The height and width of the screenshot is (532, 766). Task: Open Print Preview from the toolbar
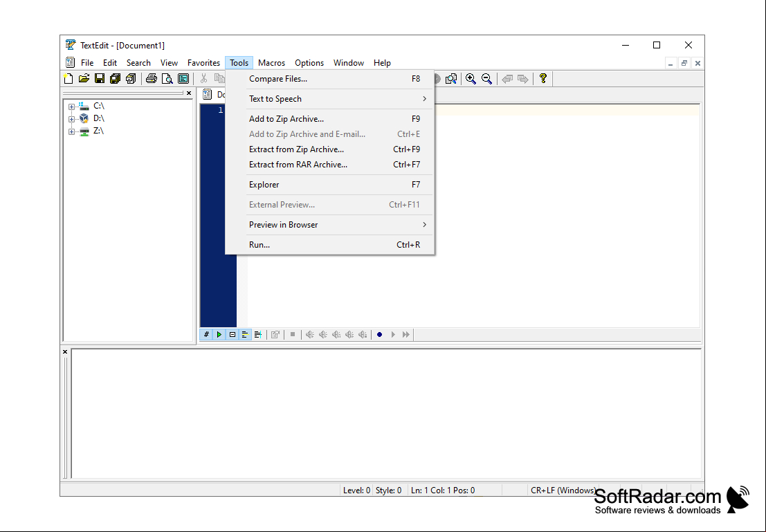(167, 79)
